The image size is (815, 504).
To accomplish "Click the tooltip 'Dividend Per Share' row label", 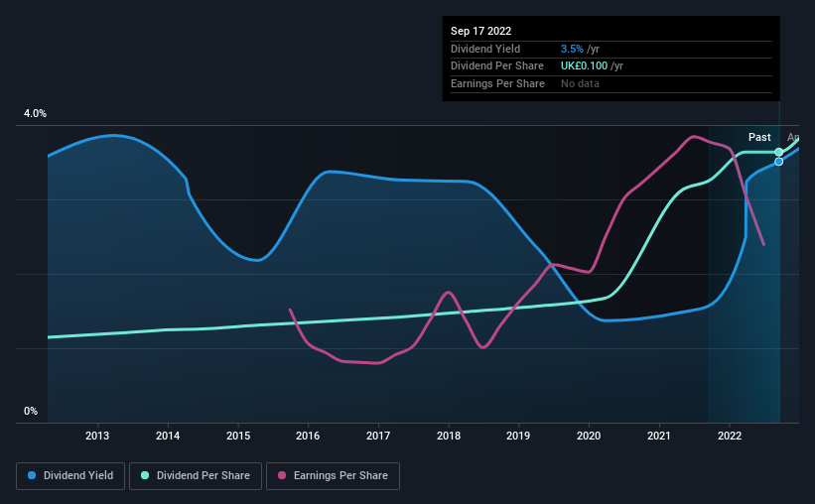I will click(x=497, y=66).
